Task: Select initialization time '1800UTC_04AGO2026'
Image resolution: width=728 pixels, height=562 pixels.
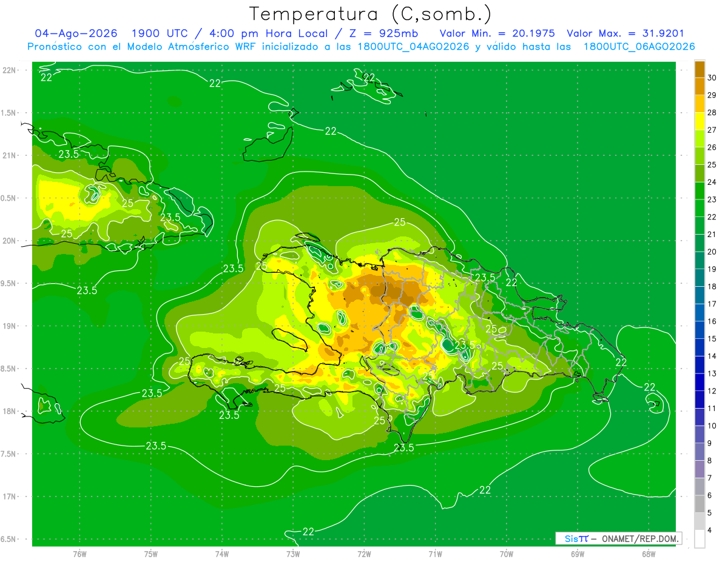Action: (413, 47)
